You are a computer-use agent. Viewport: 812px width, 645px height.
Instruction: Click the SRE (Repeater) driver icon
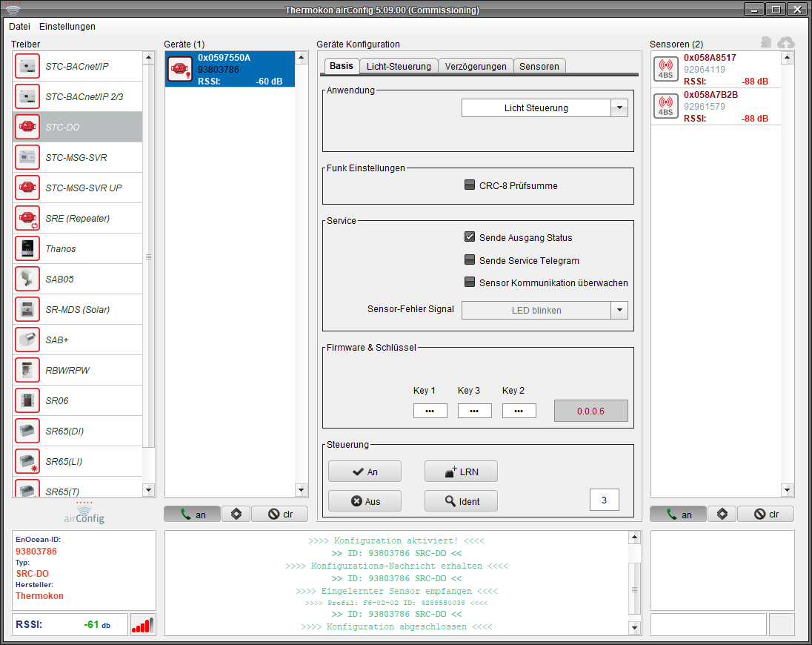[27, 218]
